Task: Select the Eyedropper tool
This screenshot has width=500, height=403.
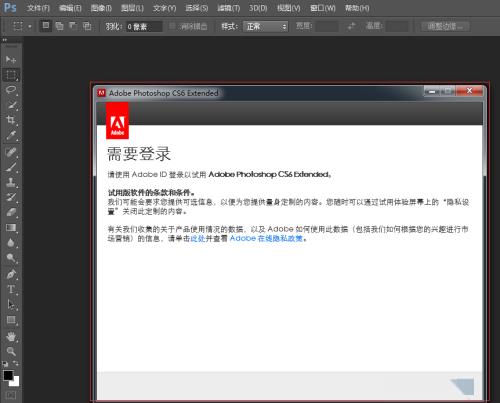Action: pyautogui.click(x=11, y=135)
